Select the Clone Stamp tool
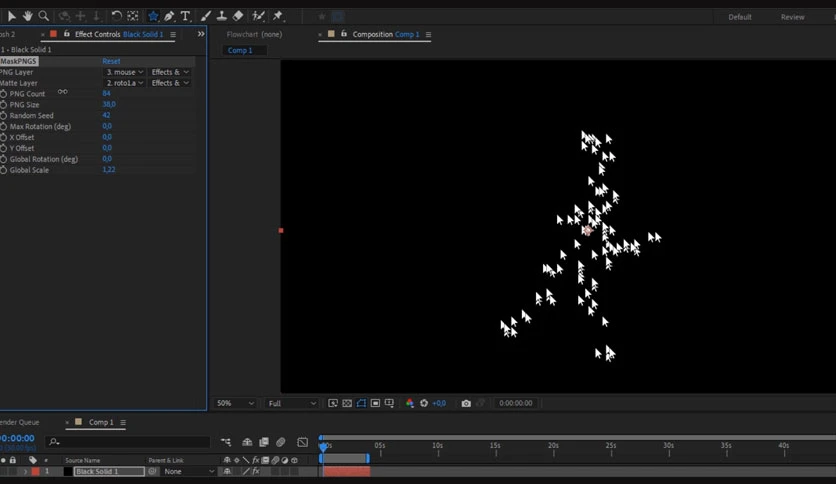Viewport: 836px width, 484px height. click(x=221, y=16)
